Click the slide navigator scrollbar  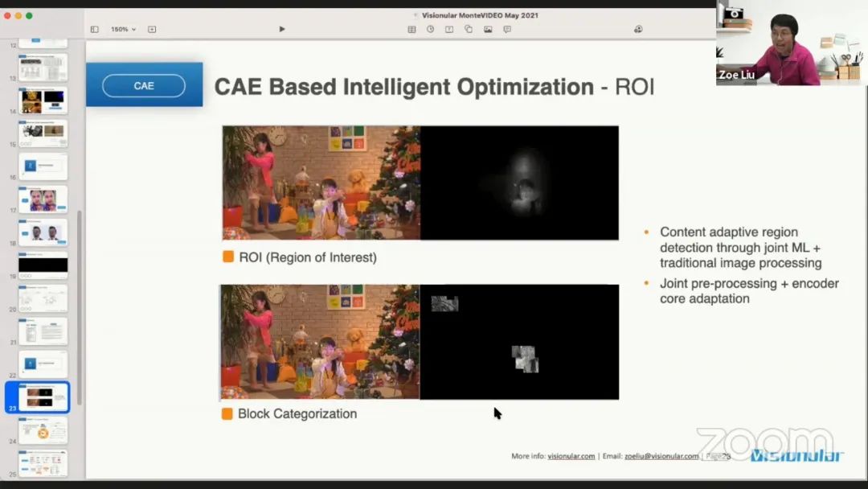click(79, 306)
